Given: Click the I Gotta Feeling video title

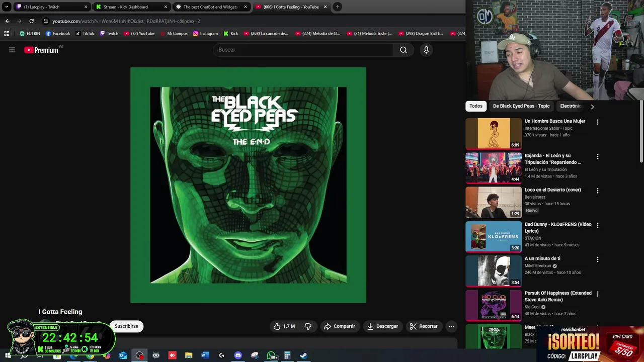Looking at the screenshot, I should (60, 312).
